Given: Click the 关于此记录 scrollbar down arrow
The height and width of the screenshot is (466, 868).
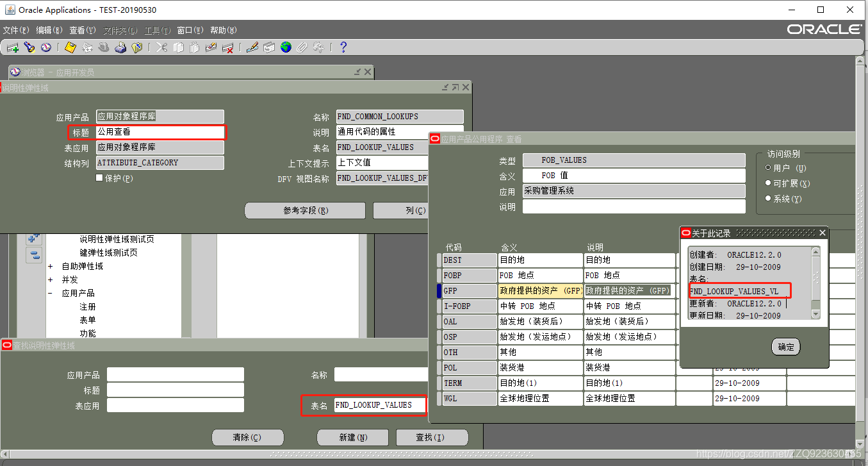Looking at the screenshot, I should point(815,314).
